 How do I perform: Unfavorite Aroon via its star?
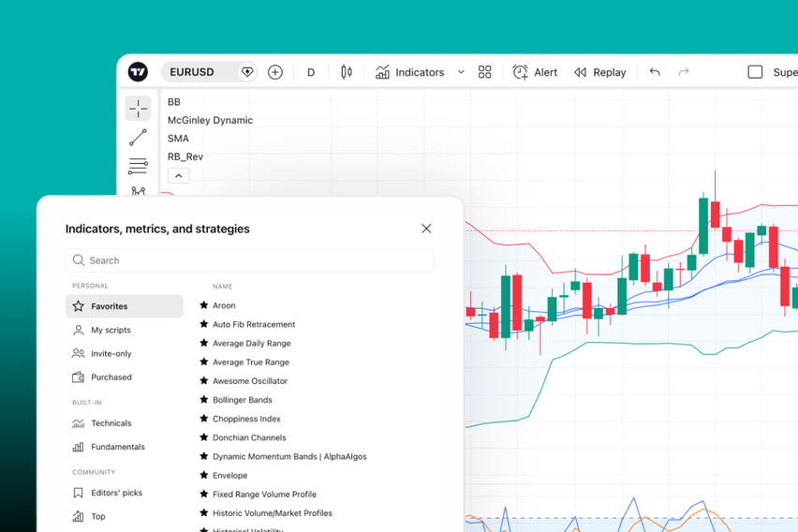click(x=204, y=305)
